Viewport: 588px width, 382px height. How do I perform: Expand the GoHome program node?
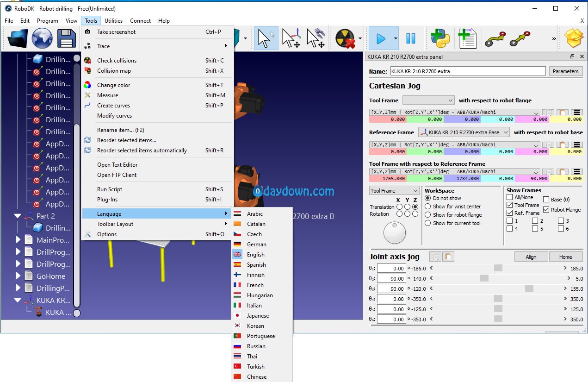18,276
